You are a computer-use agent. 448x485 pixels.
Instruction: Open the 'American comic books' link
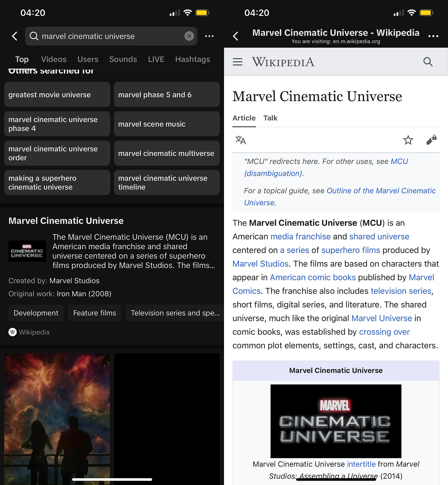(313, 277)
